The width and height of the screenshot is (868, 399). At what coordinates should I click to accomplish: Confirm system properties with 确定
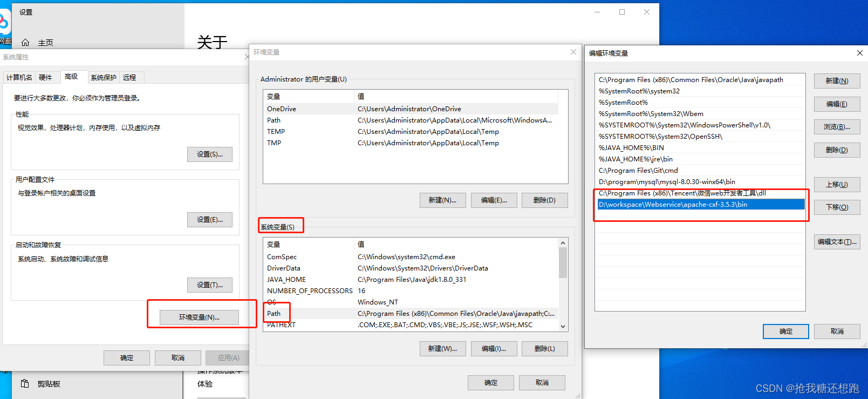point(127,358)
